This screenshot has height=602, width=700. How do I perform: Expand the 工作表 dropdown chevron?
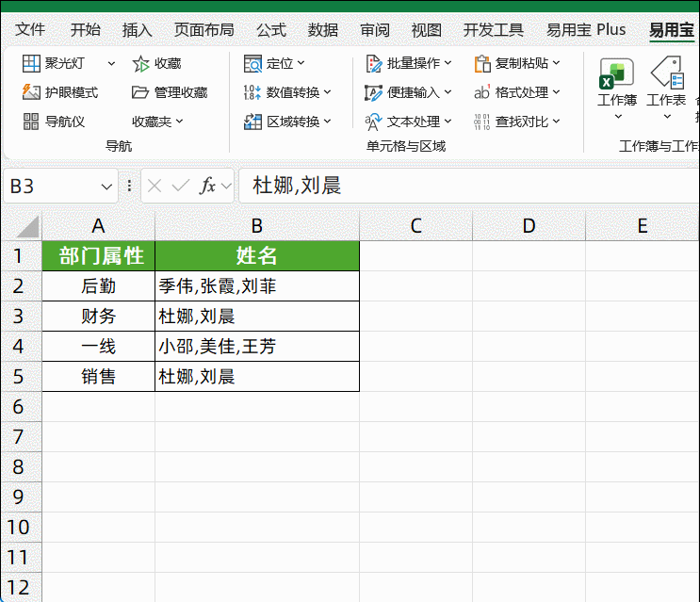[x=667, y=117]
